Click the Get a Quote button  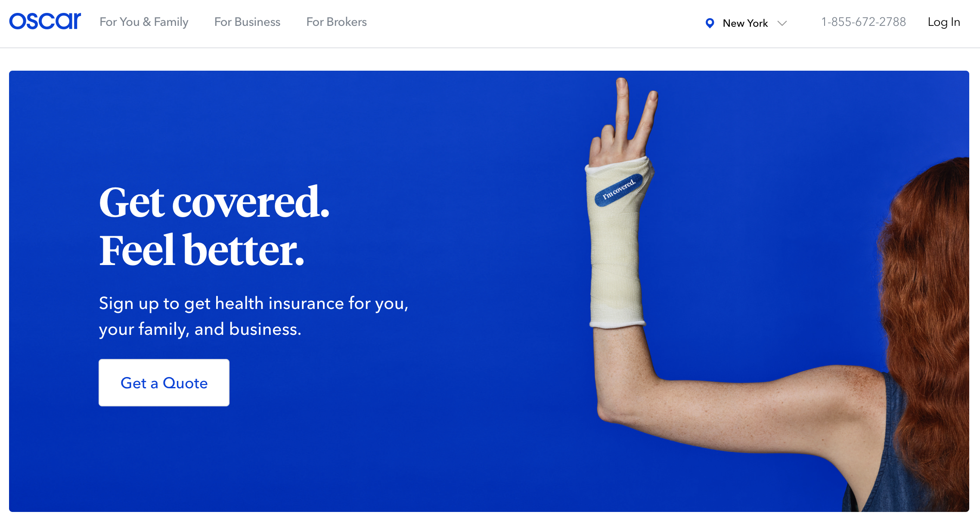pos(164,383)
